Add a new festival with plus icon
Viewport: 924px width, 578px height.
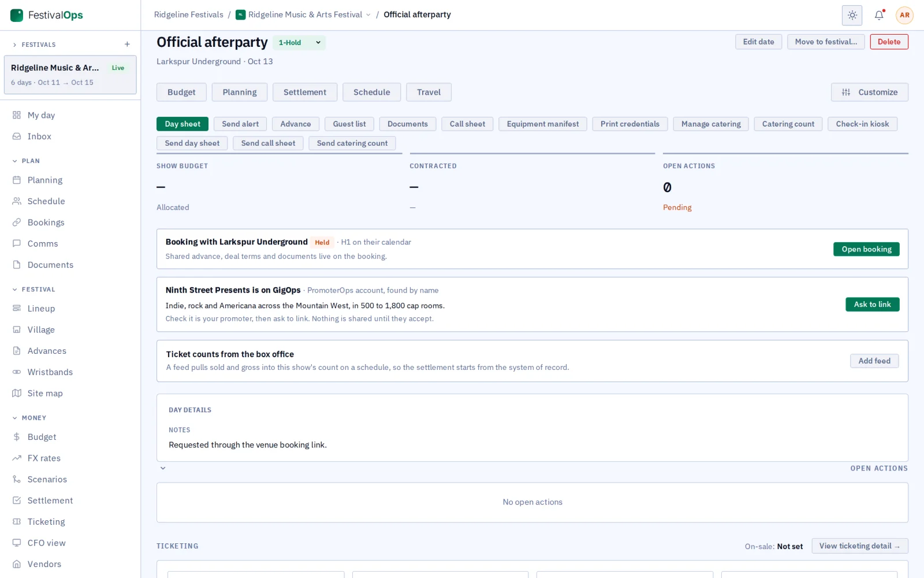(x=127, y=45)
